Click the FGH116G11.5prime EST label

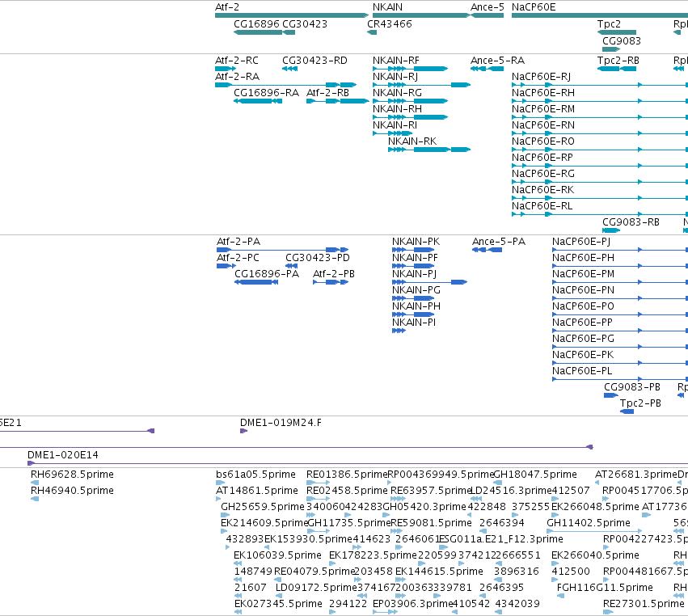(x=605, y=588)
